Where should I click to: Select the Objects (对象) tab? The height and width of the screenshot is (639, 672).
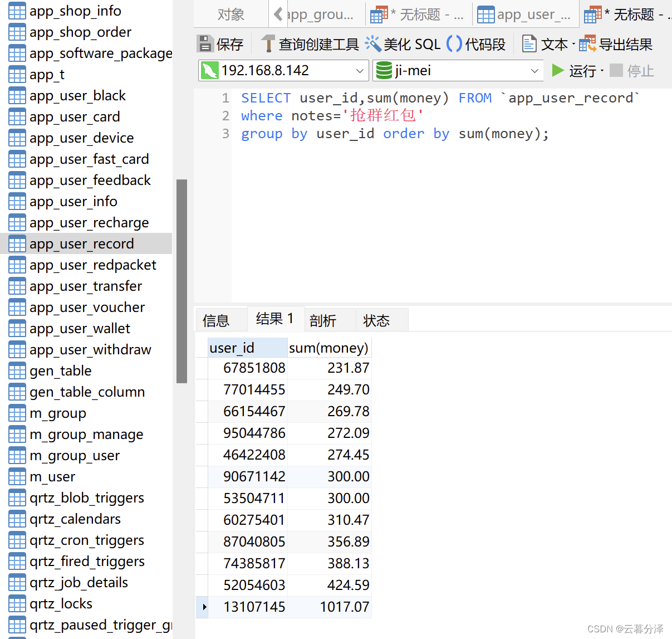(x=230, y=14)
